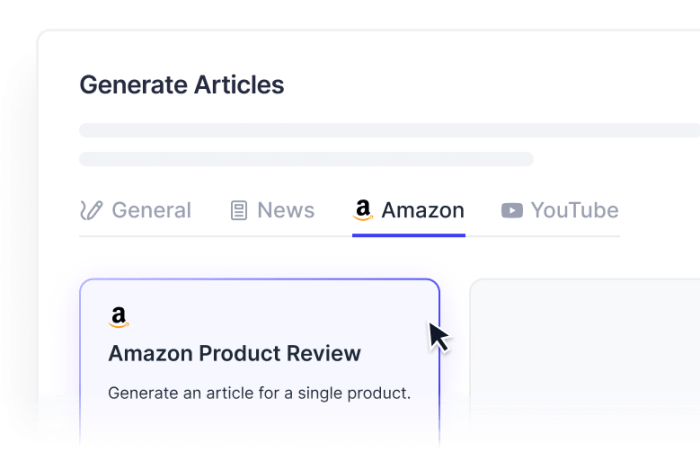Click the Amazon Product Review card title
This screenshot has width=700, height=460.
234,354
